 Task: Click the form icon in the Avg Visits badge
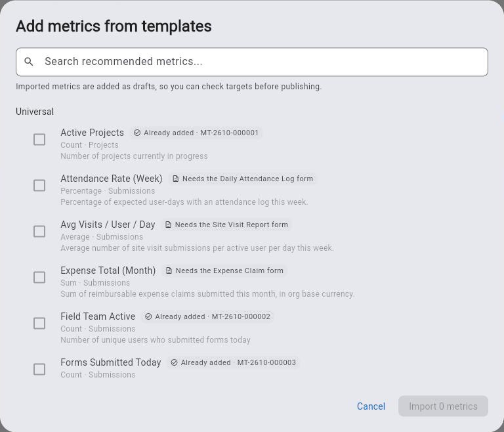tap(168, 225)
